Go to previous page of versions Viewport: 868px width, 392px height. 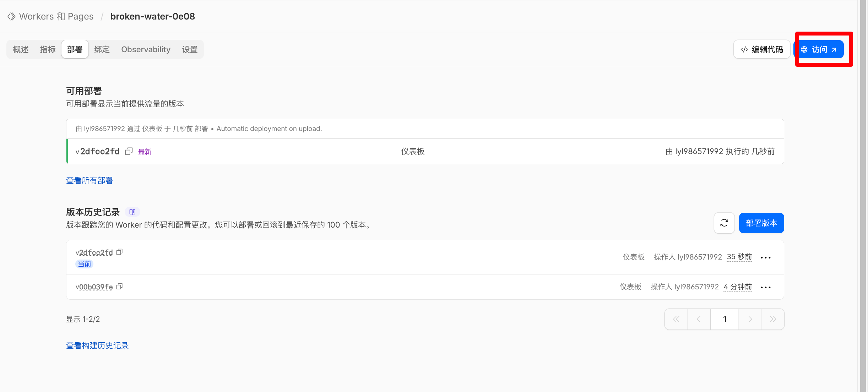[x=699, y=319]
